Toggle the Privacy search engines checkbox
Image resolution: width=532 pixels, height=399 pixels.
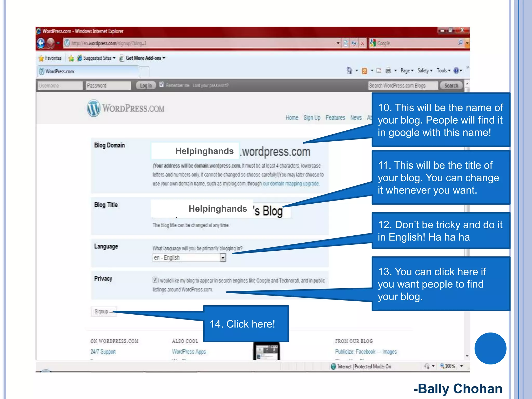(x=155, y=280)
